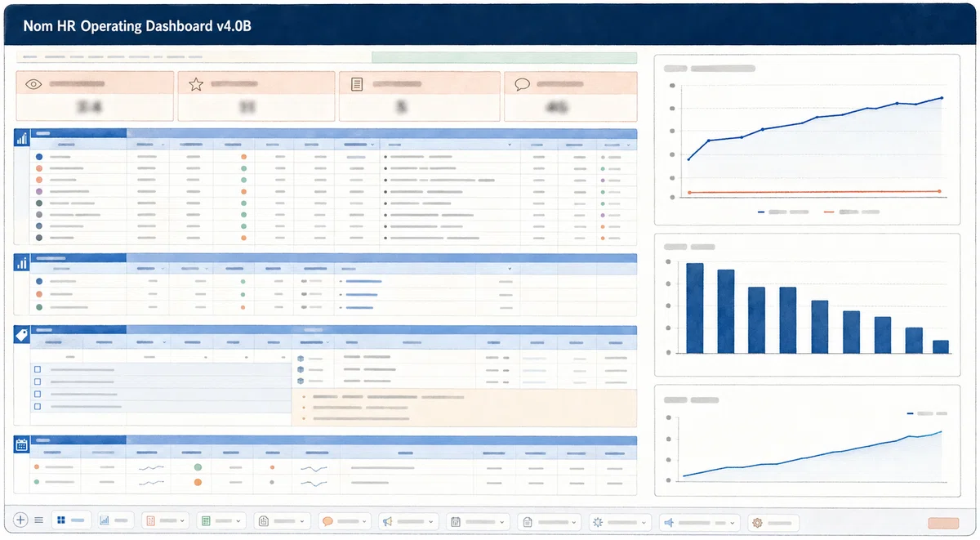This screenshot has height=540, width=980.
Task: Click the shortest bar in the bar chart
Action: click(x=941, y=346)
